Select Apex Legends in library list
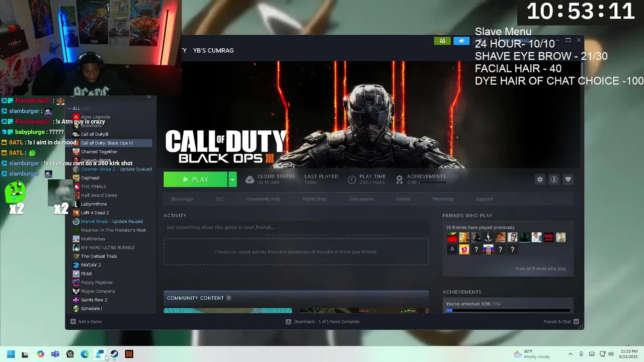Image resolution: width=644 pixels, height=362 pixels. point(110,117)
